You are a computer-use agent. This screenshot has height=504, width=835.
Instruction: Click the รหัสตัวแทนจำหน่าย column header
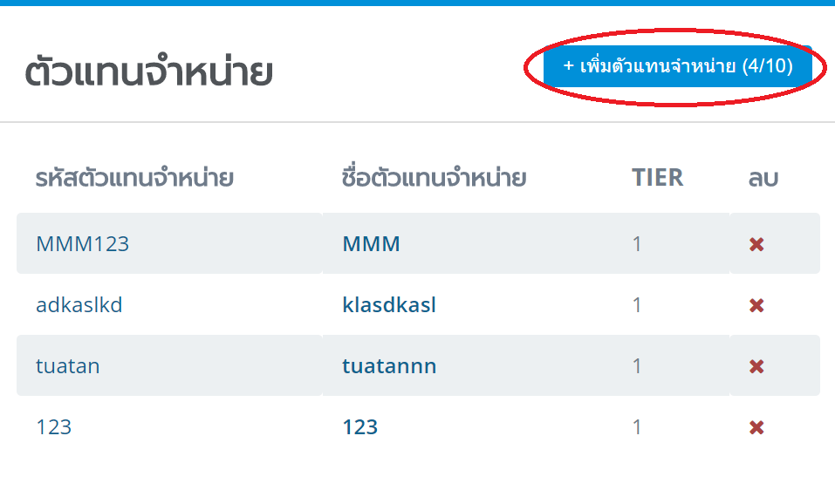pyautogui.click(x=134, y=178)
